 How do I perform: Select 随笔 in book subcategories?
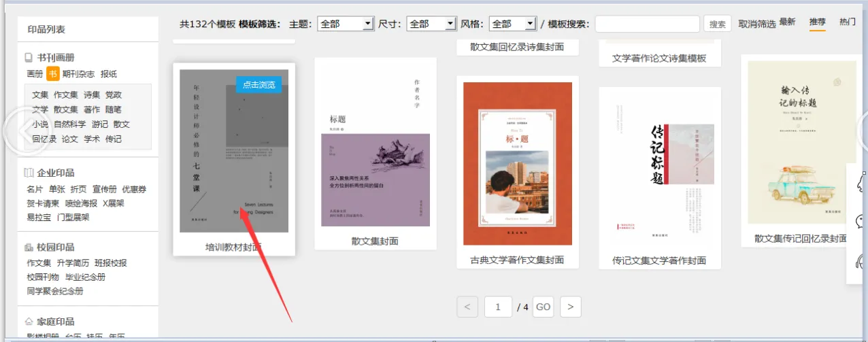tap(114, 109)
